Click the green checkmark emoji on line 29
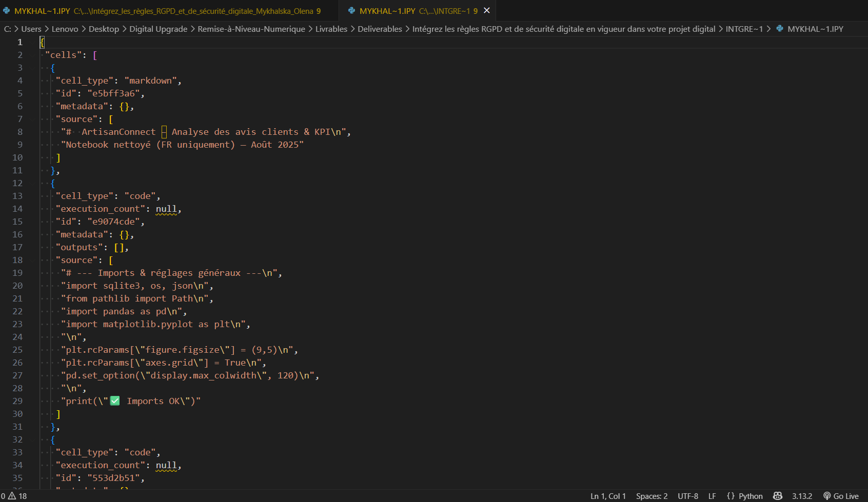This screenshot has height=502, width=868. pyautogui.click(x=115, y=400)
